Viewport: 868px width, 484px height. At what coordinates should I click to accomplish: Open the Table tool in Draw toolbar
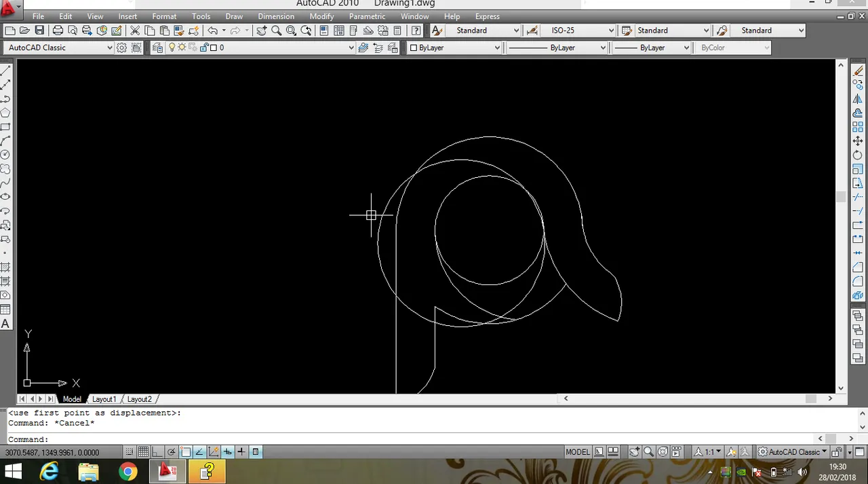[x=5, y=310]
